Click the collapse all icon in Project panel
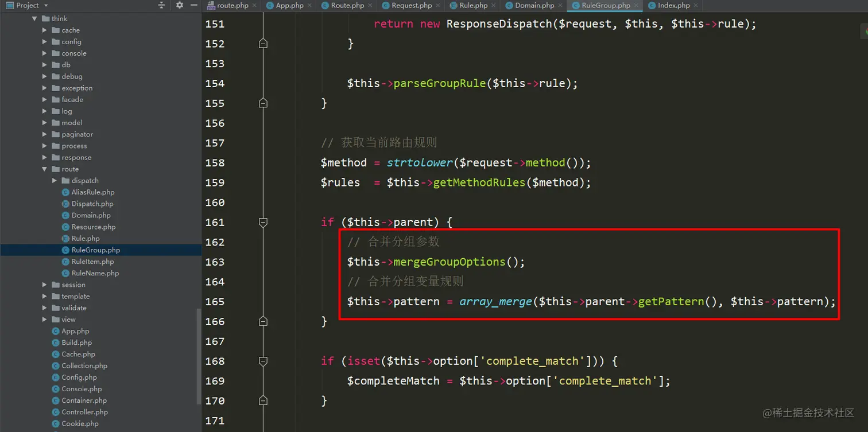868x432 pixels. point(161,5)
